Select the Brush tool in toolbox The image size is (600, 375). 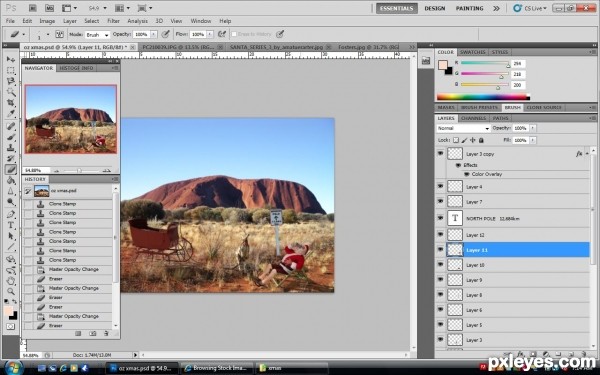click(11, 137)
